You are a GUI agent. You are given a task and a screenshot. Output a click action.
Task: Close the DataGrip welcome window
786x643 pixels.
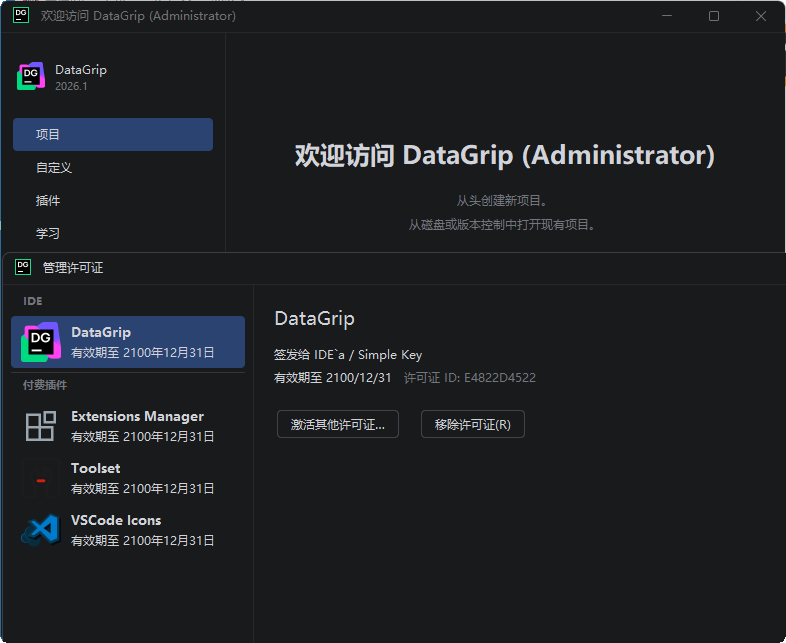(x=761, y=16)
